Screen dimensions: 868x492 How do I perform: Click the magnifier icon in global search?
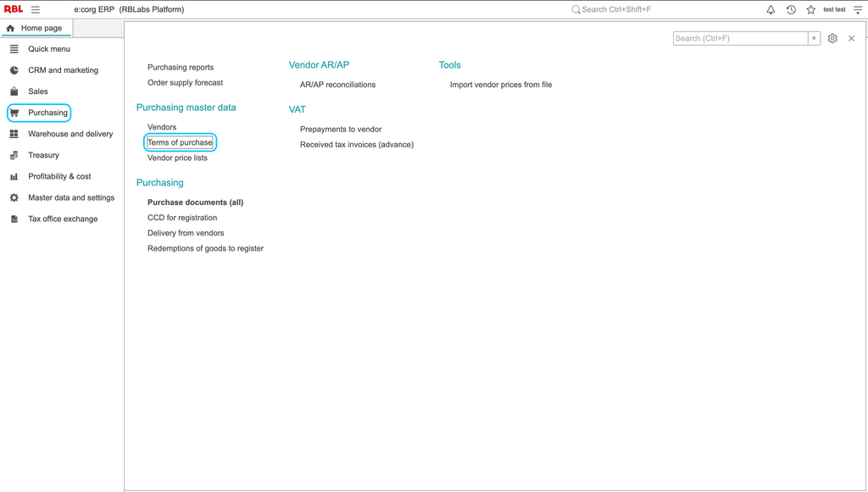tap(576, 9)
